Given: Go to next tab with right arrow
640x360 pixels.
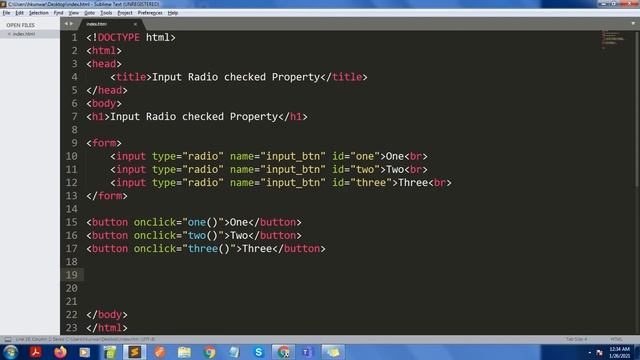Looking at the screenshot, I should [x=71, y=24].
